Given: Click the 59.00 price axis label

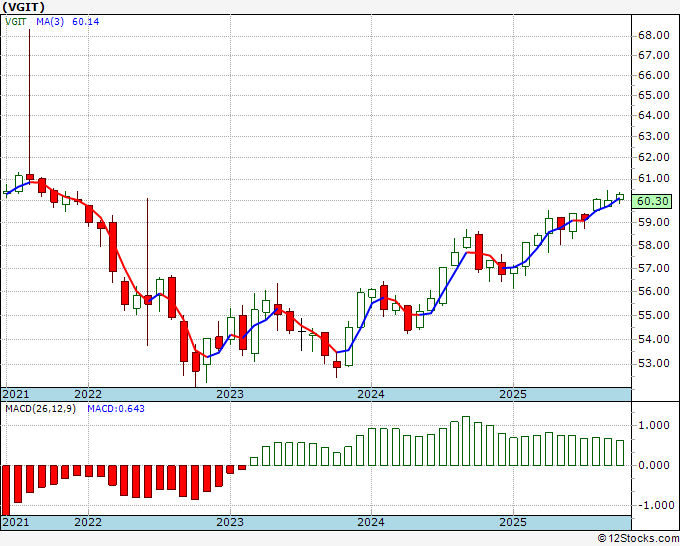Looking at the screenshot, I should [654, 222].
